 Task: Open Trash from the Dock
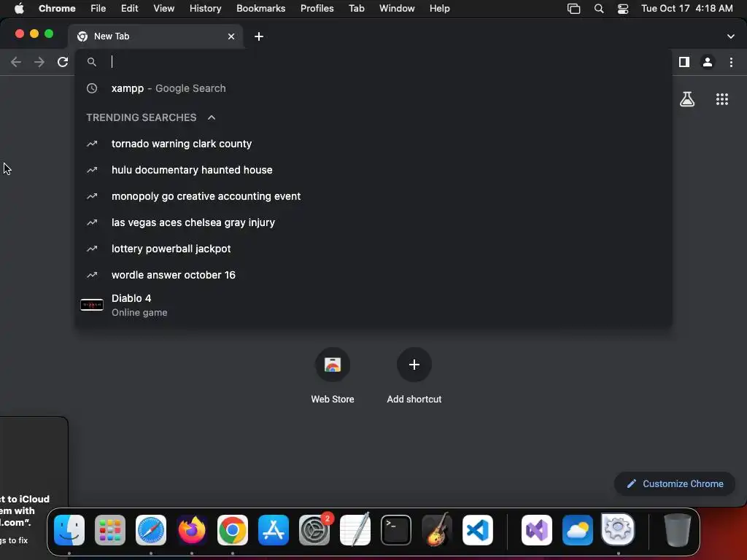(x=678, y=530)
